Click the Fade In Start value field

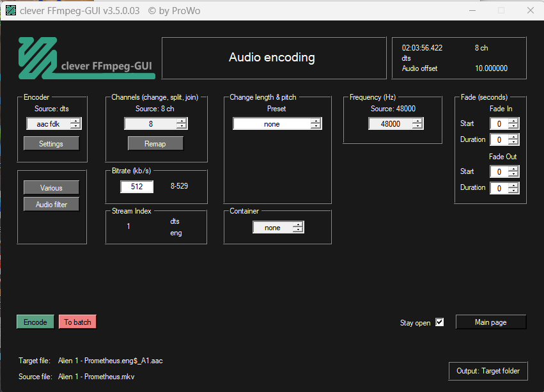point(499,123)
